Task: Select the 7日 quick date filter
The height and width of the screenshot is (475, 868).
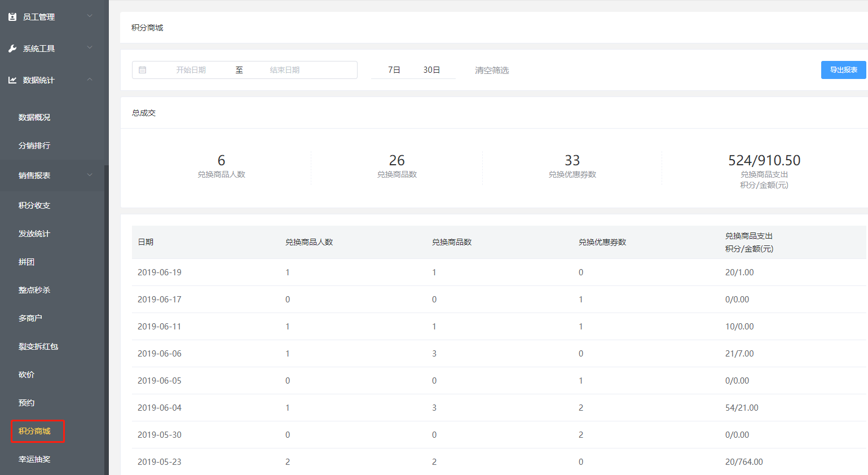Action: coord(394,70)
